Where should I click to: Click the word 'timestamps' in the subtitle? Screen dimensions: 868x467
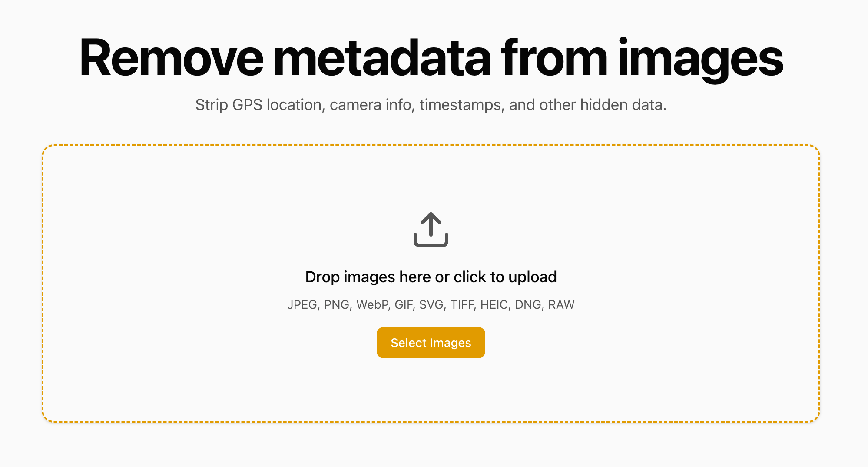pos(460,105)
